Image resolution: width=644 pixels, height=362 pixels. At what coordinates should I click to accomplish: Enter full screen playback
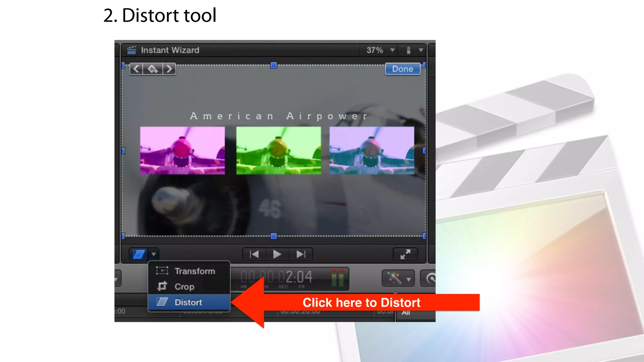[405, 254]
